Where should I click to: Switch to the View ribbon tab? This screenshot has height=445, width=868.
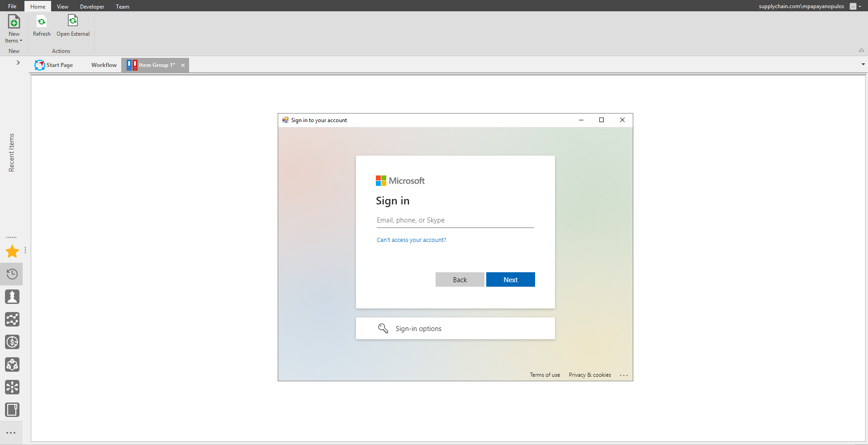pyautogui.click(x=62, y=6)
